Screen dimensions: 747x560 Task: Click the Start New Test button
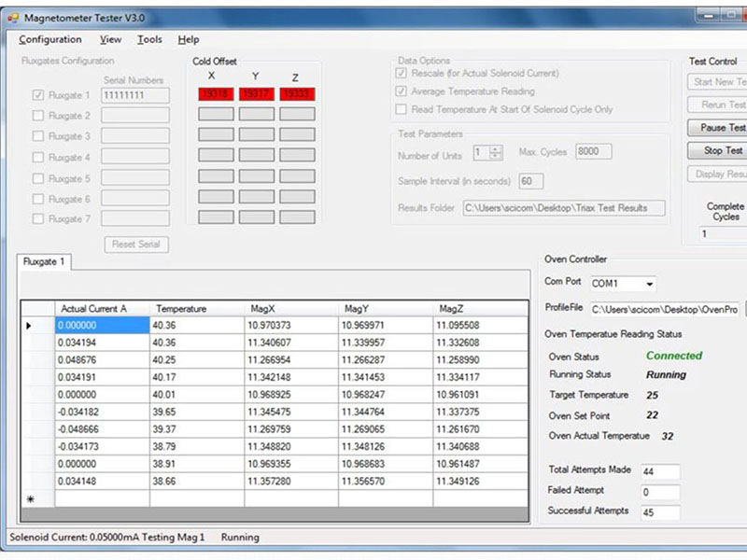pyautogui.click(x=717, y=82)
